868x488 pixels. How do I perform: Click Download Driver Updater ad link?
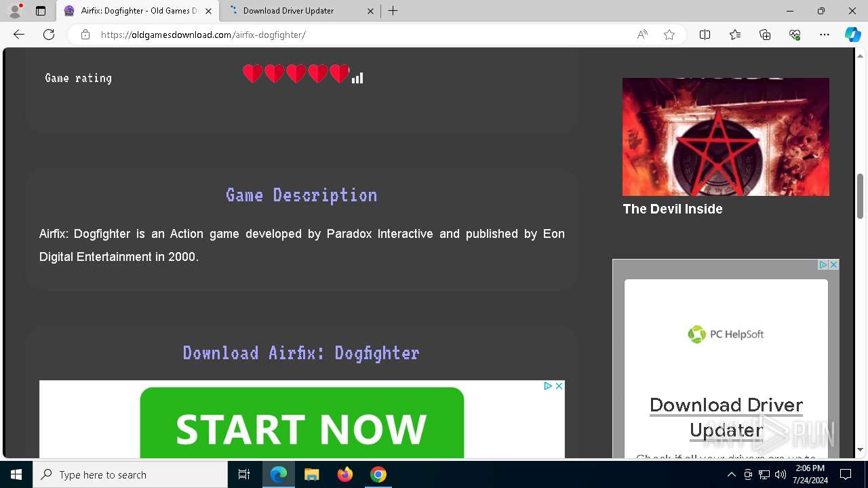point(726,418)
